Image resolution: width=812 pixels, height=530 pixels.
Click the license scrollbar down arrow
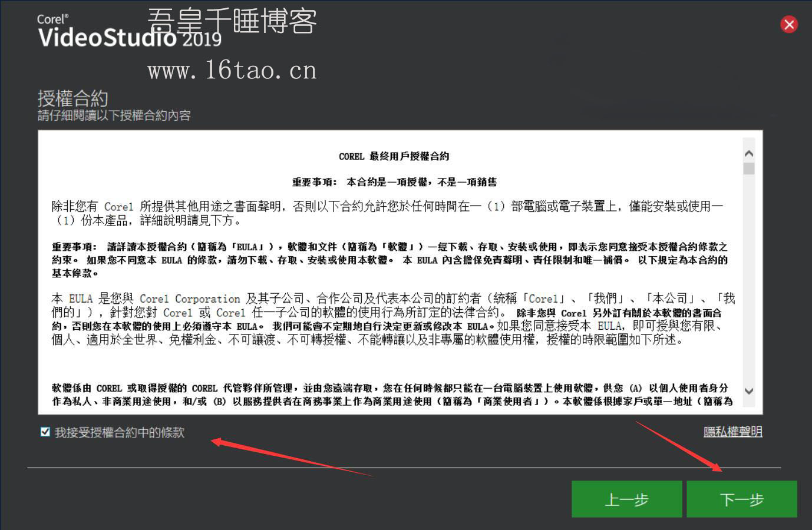(749, 391)
